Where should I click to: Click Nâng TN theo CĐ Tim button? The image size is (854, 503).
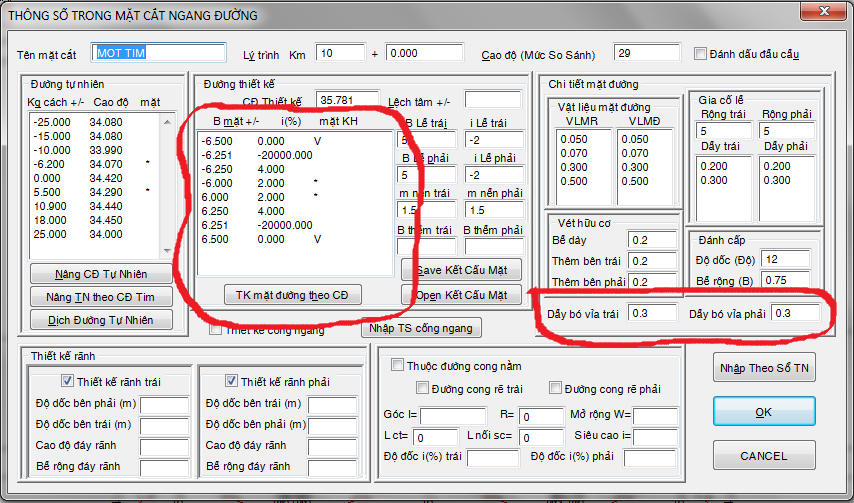click(101, 297)
